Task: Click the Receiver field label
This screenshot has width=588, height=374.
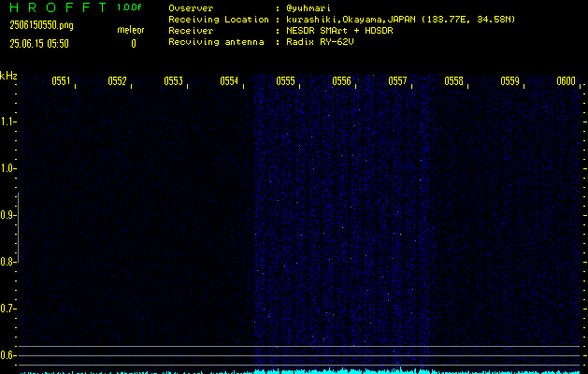Action: tap(191, 31)
